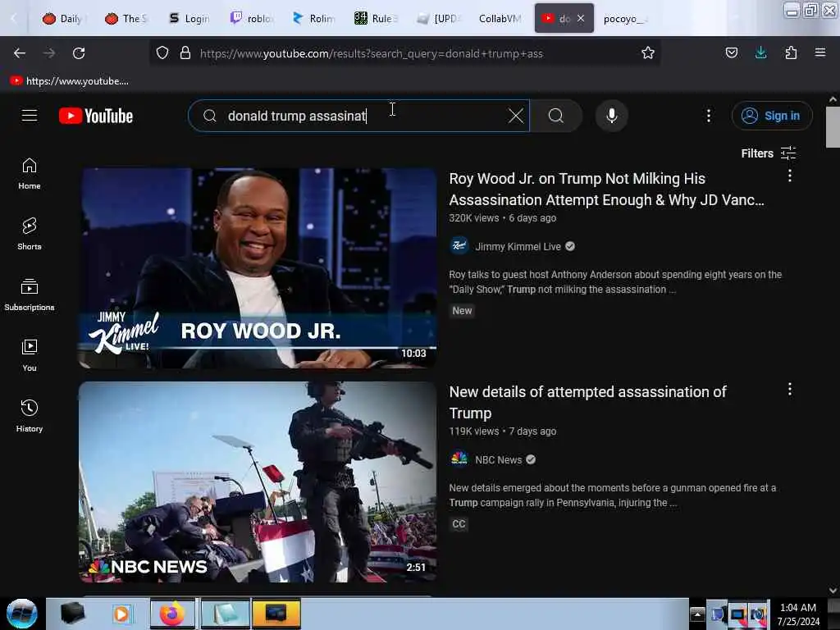Image resolution: width=840 pixels, height=630 pixels.
Task: Open Jimmy Kimmel Live channel avatar
Action: tap(459, 246)
